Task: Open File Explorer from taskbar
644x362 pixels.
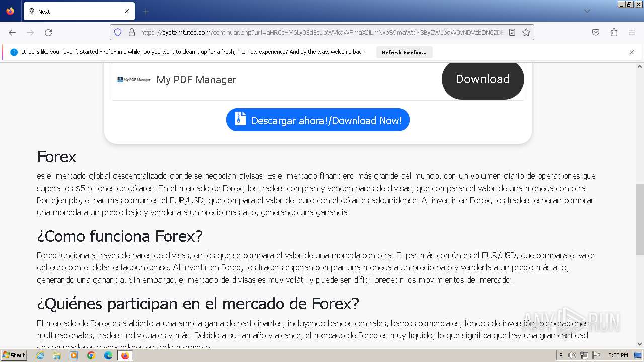Action: click(57, 355)
